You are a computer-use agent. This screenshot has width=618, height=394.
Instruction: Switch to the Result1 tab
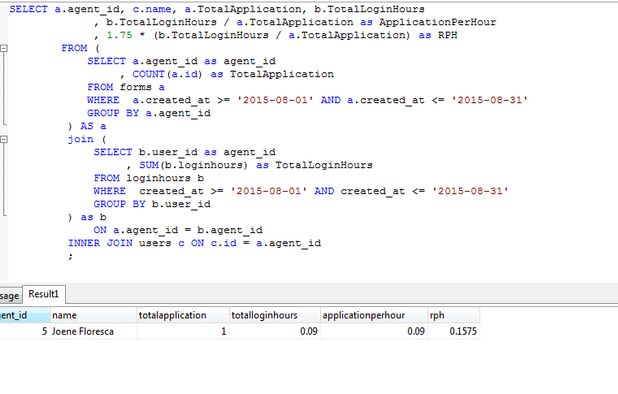tap(43, 294)
